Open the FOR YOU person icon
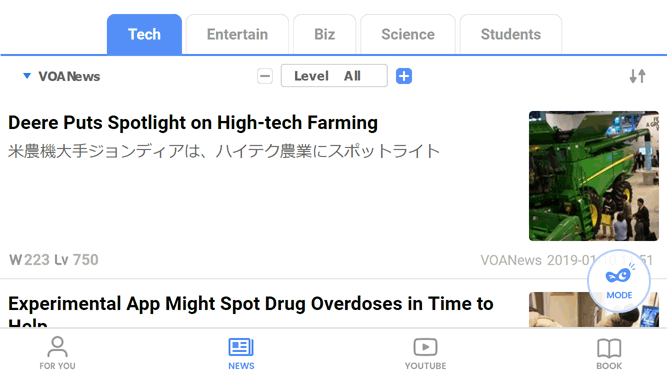 [57, 347]
